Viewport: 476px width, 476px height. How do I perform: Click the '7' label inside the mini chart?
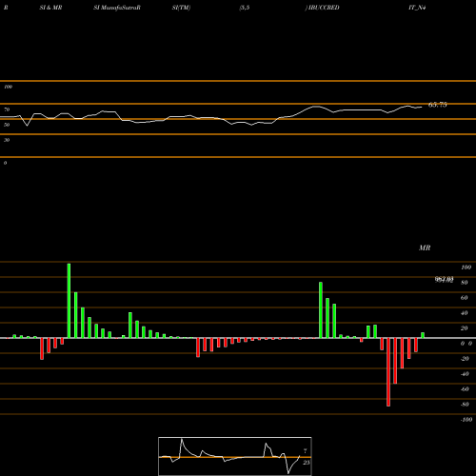(x=306, y=451)
